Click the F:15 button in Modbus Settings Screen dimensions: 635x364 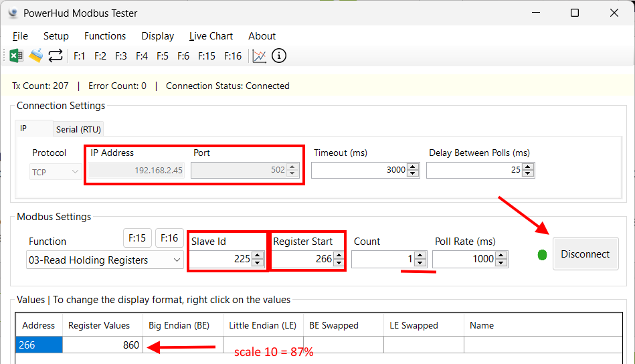tap(137, 238)
